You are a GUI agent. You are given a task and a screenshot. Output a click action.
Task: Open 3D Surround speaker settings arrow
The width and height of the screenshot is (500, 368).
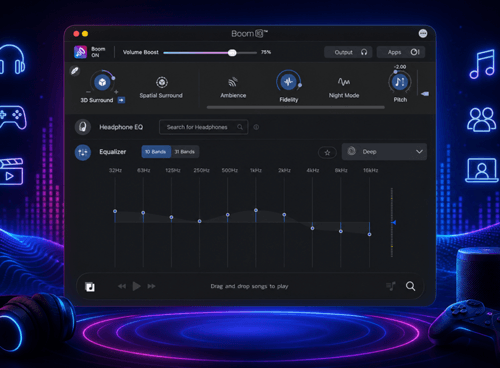[x=122, y=100]
